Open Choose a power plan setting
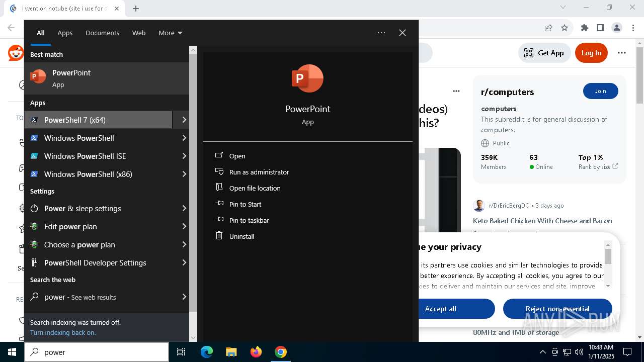The height and width of the screenshot is (362, 644). point(99,244)
